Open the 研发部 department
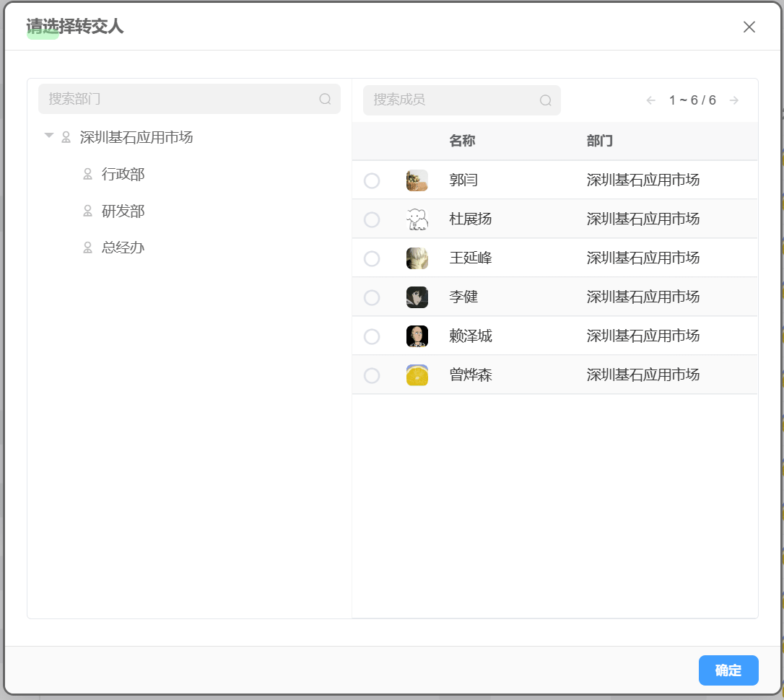This screenshot has width=784, height=700. pyautogui.click(x=123, y=211)
